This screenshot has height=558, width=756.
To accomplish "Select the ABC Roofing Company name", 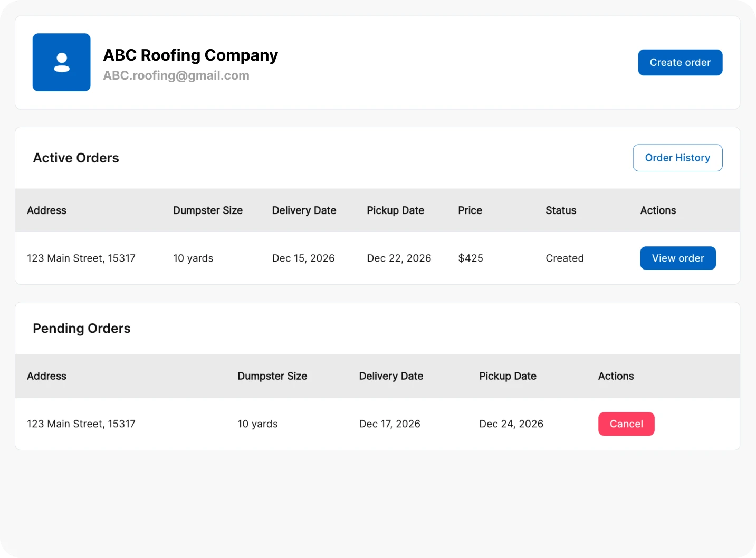I will coord(190,55).
